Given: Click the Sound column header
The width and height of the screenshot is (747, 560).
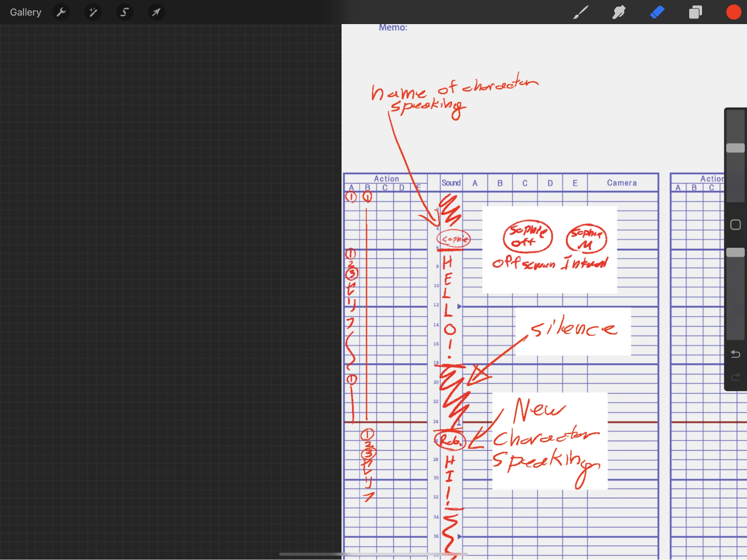Looking at the screenshot, I should pos(451,183).
